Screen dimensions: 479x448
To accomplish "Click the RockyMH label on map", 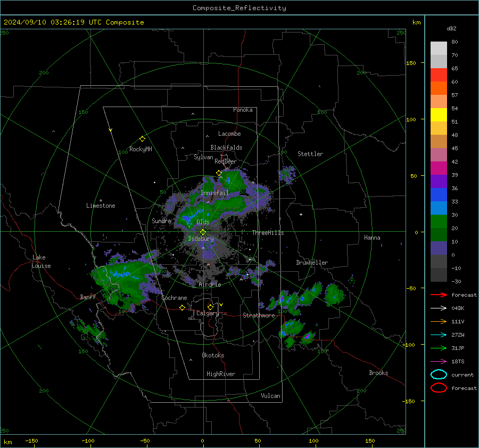I will click(x=141, y=149).
